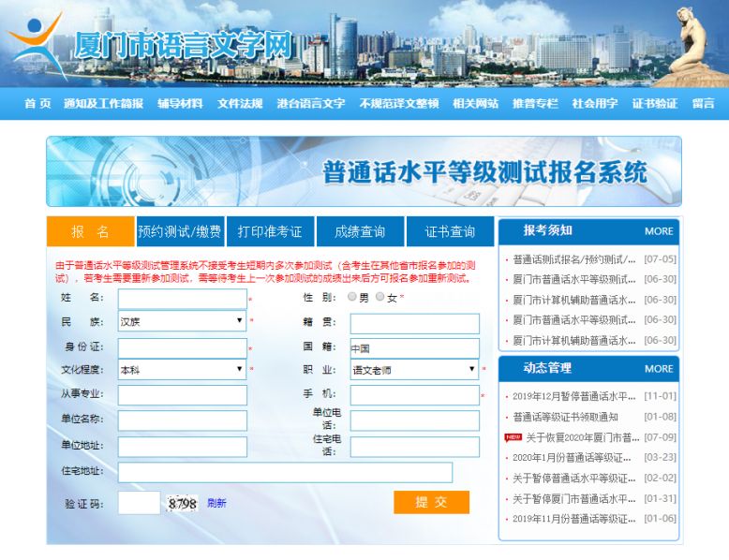Focus the 住宅电话 input field
729x560 pixels.
point(415,447)
